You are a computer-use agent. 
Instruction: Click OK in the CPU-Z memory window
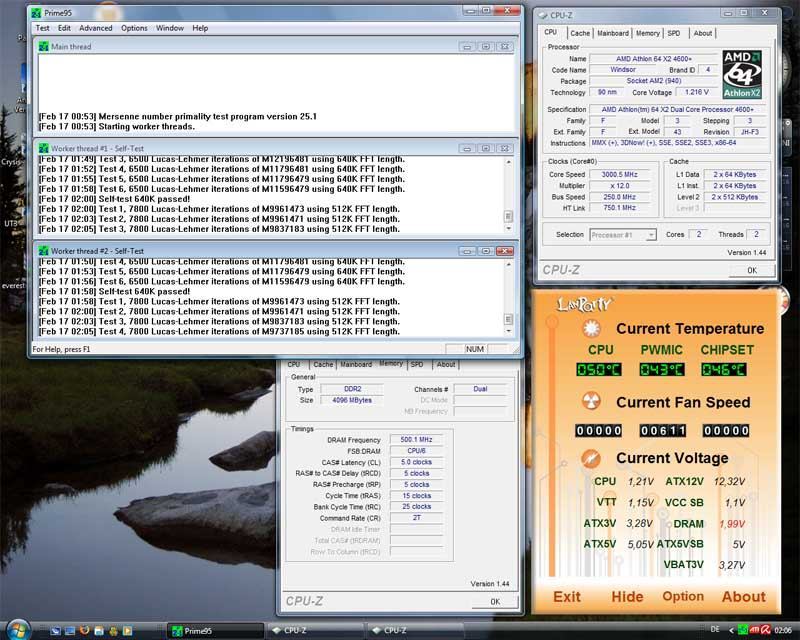(x=495, y=602)
